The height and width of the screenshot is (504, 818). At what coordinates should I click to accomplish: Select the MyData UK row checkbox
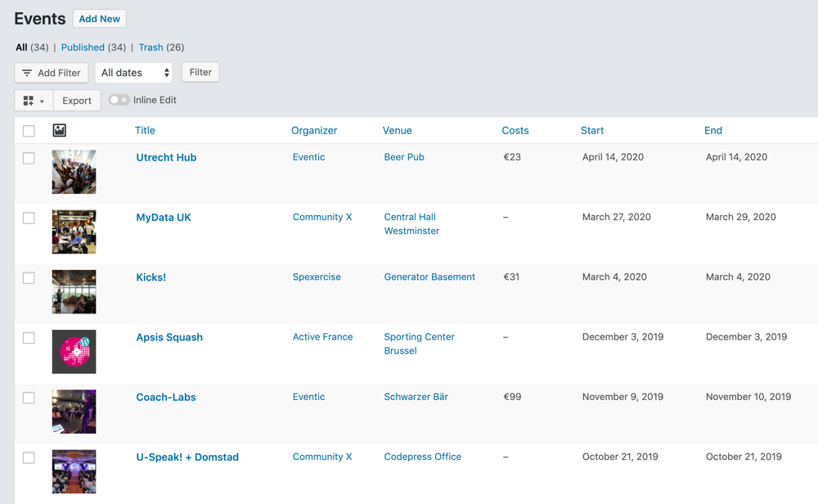point(29,218)
